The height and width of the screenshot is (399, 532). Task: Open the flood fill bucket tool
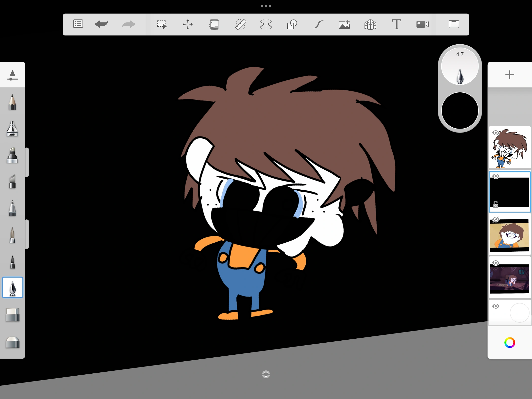click(x=214, y=24)
